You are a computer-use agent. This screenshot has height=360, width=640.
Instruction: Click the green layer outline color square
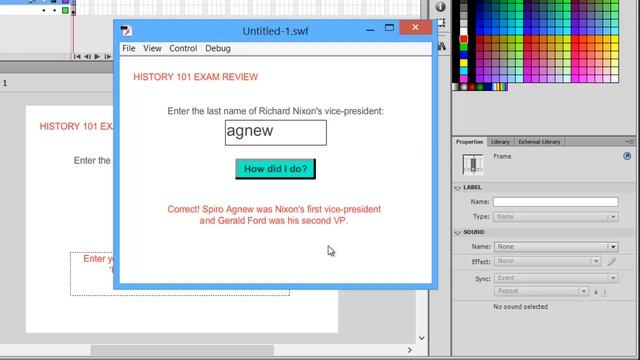coord(65,10)
